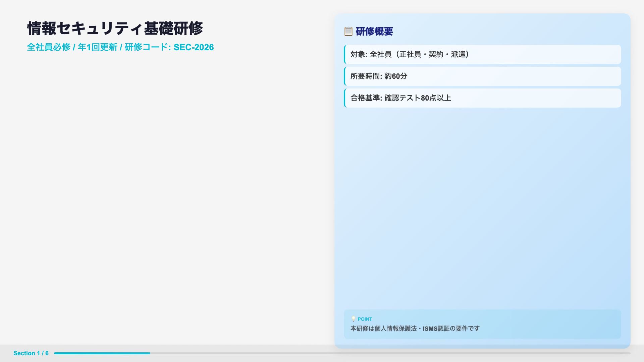Click 全社員必修 in the subtitle
Image resolution: width=644 pixels, height=362 pixels.
pyautogui.click(x=49, y=47)
